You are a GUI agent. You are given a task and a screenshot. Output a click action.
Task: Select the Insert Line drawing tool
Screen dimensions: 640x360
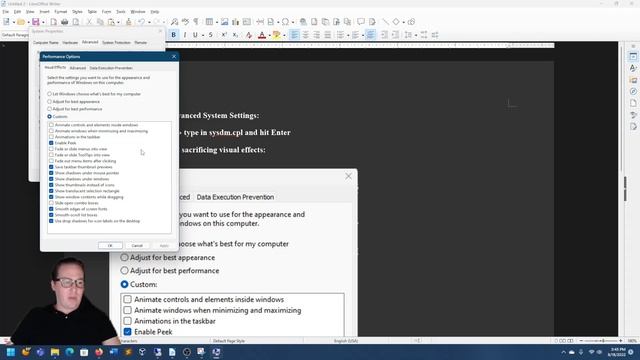(x=385, y=22)
